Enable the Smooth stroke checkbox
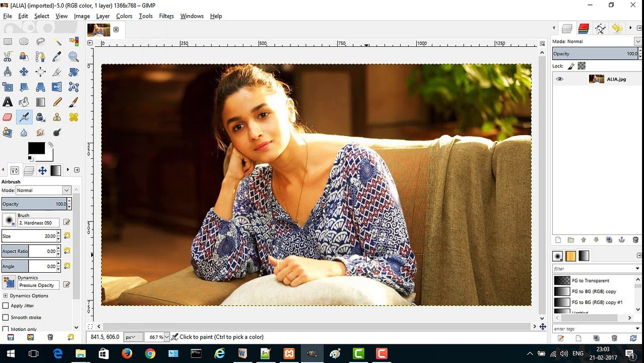 pos(6,317)
